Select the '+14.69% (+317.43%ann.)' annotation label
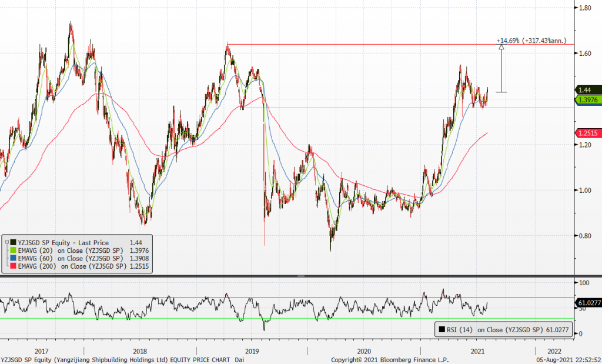The width and height of the screenshot is (602, 364). pyautogui.click(x=531, y=41)
